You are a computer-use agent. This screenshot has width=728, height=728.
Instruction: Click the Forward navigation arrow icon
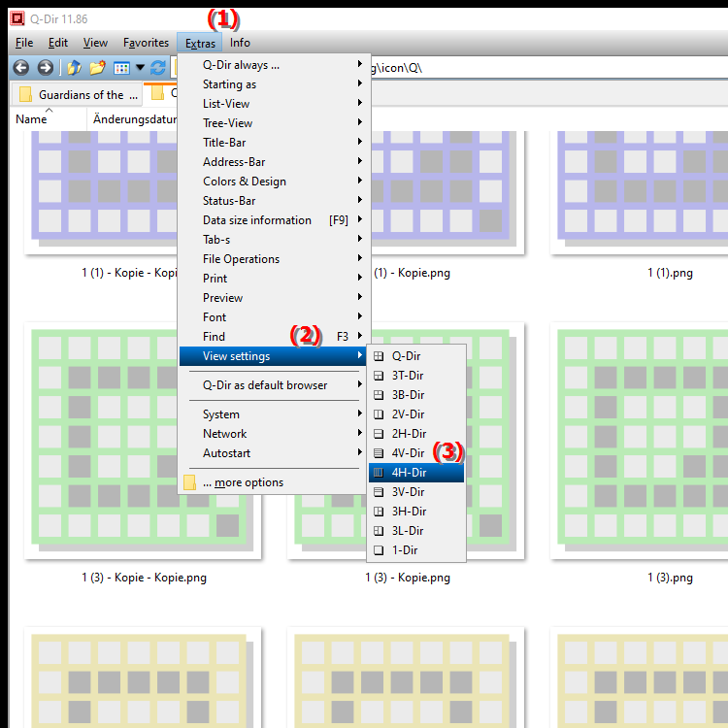point(45,68)
